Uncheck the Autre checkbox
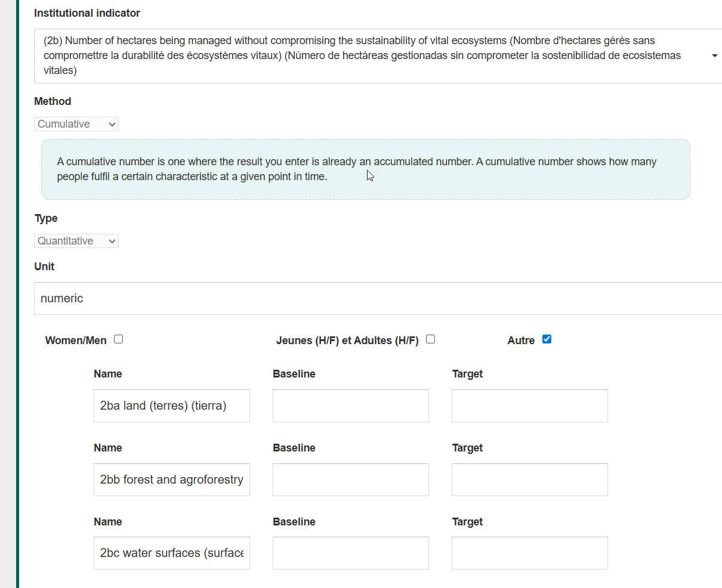The width and height of the screenshot is (722, 588). [x=547, y=339]
